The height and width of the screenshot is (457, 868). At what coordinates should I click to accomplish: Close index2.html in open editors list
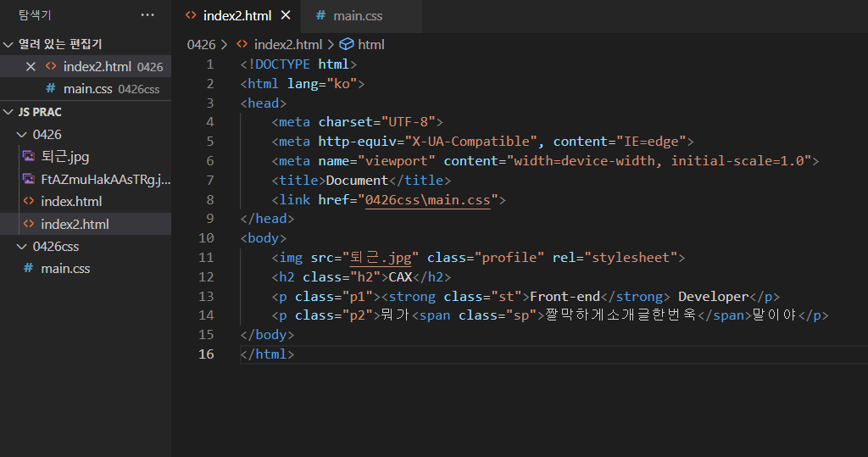coord(31,66)
